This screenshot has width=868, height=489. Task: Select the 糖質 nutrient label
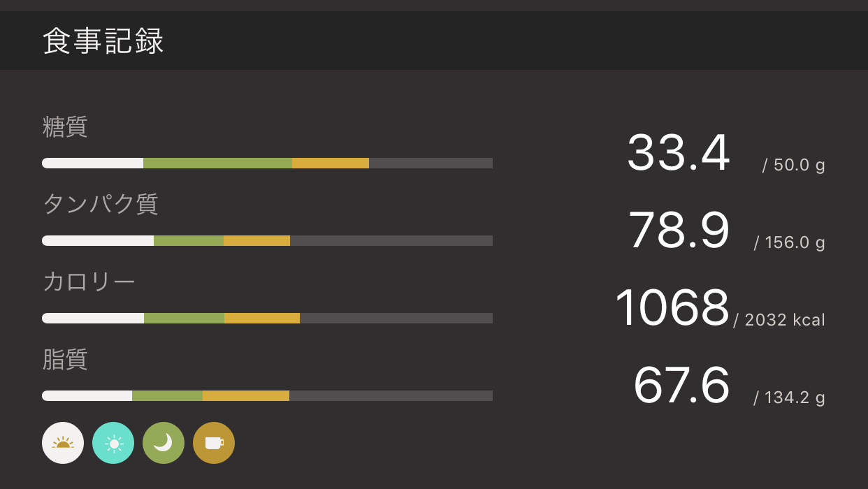(65, 127)
